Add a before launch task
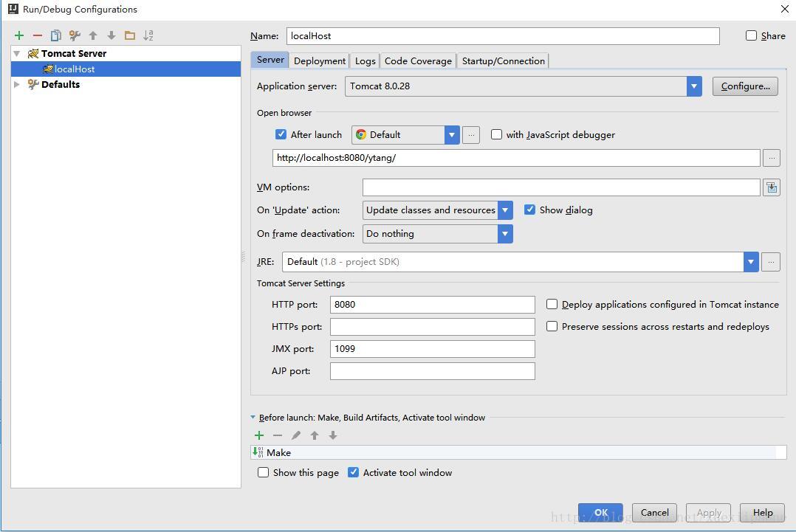The height and width of the screenshot is (532, 796). [x=259, y=435]
